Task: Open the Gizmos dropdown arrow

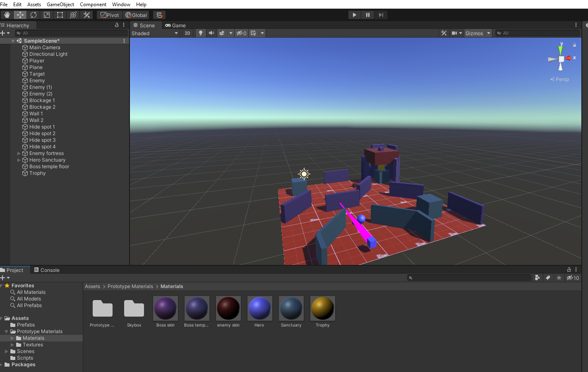Action: (x=489, y=33)
